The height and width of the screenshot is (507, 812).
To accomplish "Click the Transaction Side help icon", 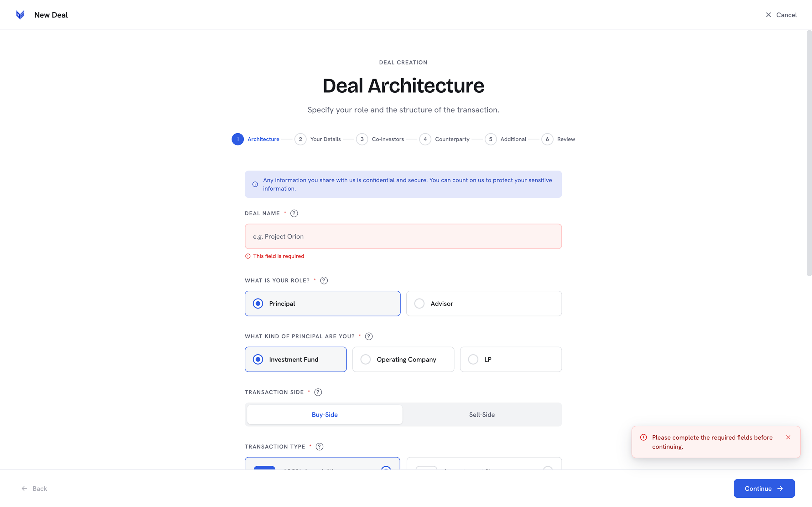I will click(x=318, y=392).
